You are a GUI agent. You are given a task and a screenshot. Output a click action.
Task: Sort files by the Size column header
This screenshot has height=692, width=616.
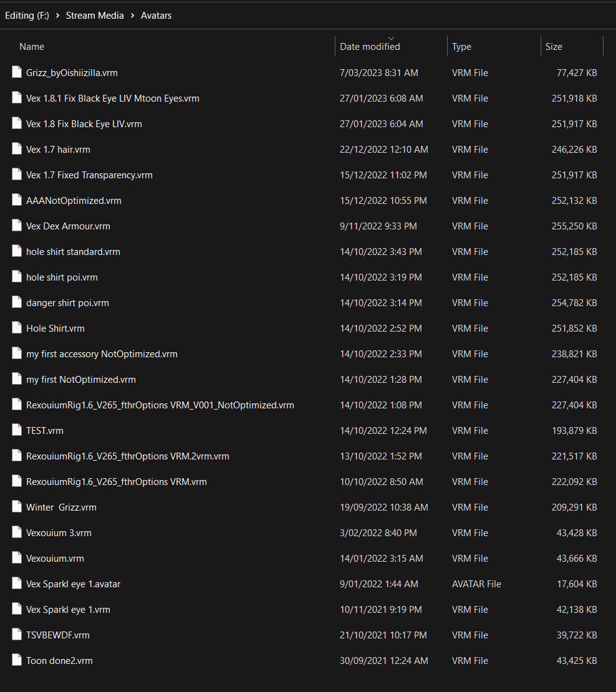(554, 47)
